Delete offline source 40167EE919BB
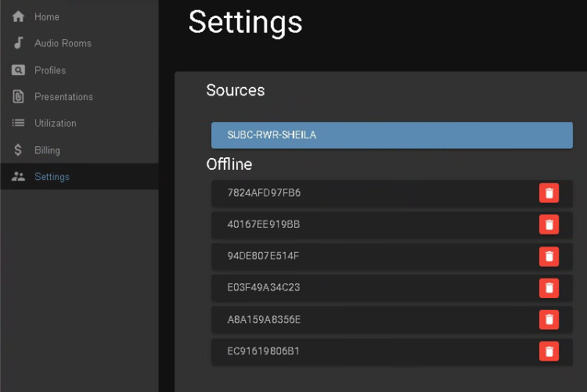The image size is (587, 392). pyautogui.click(x=549, y=225)
